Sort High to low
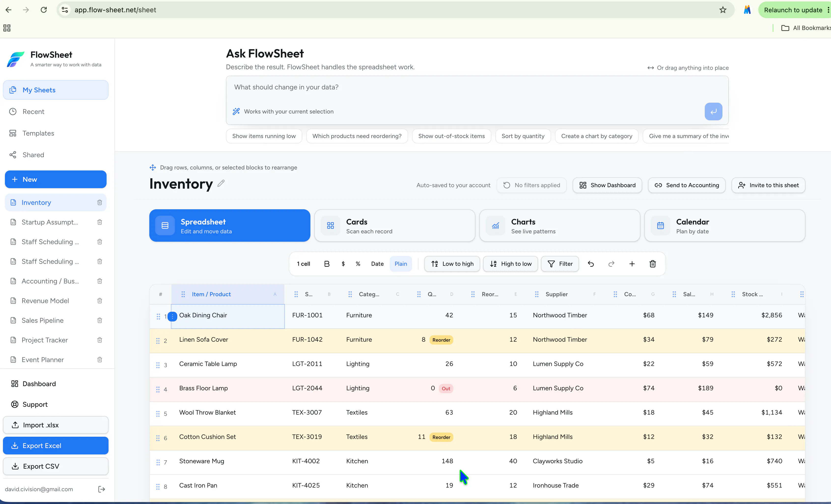 coord(510,264)
